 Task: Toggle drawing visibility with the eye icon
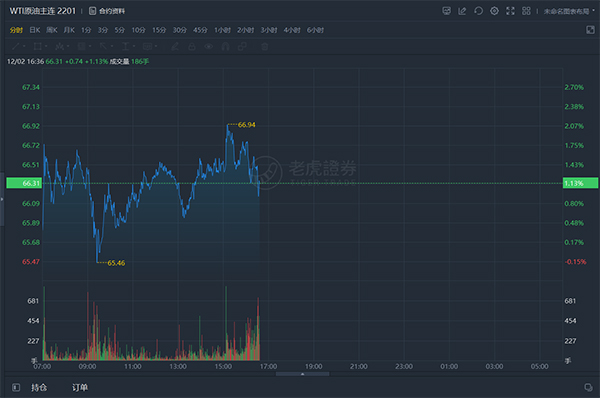[209, 47]
